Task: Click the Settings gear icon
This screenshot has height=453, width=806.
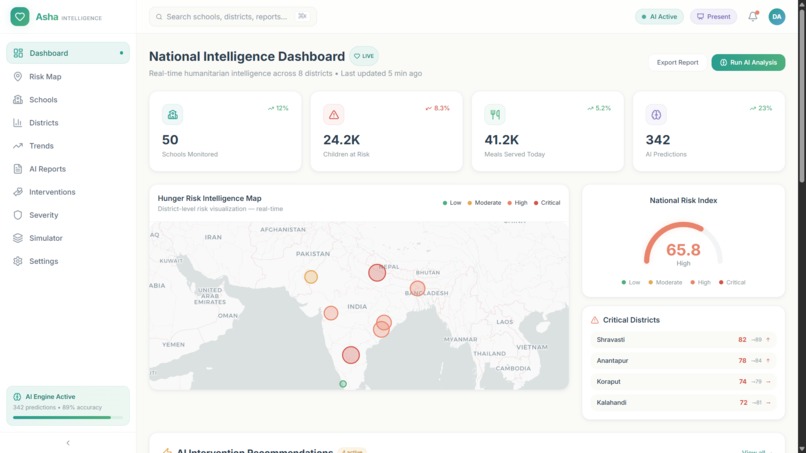Action: (x=18, y=261)
